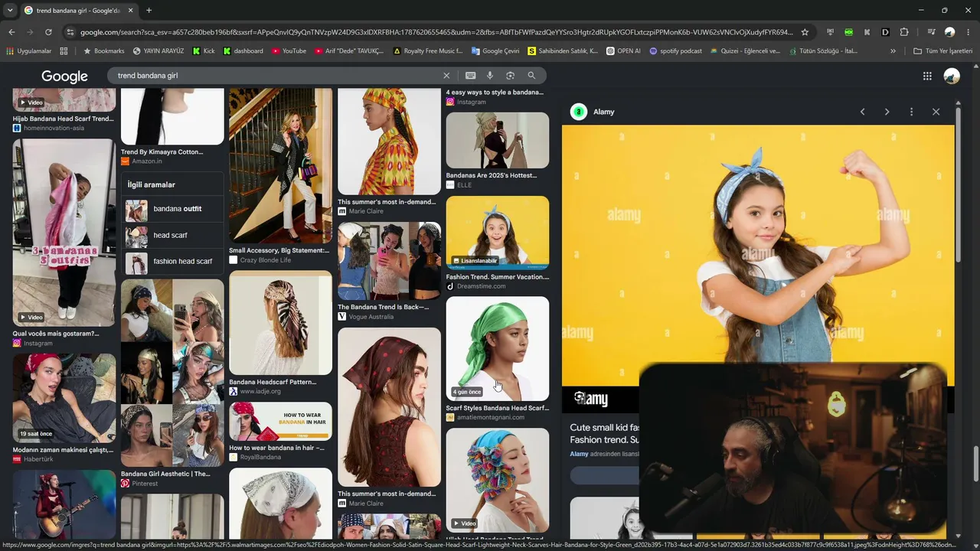Start voice search with the microphone icon
Image resolution: width=980 pixels, height=551 pixels.
(490, 76)
